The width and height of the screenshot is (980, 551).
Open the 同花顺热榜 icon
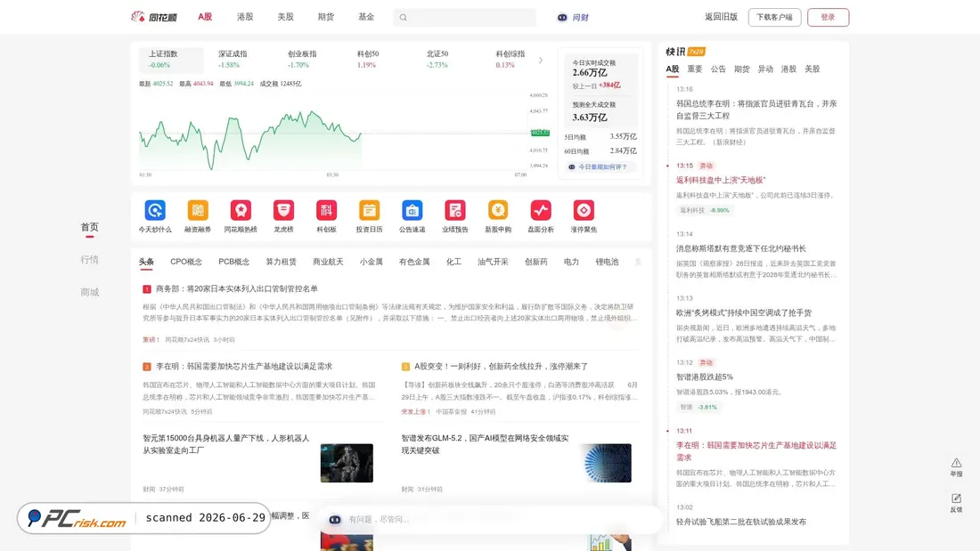click(x=241, y=211)
